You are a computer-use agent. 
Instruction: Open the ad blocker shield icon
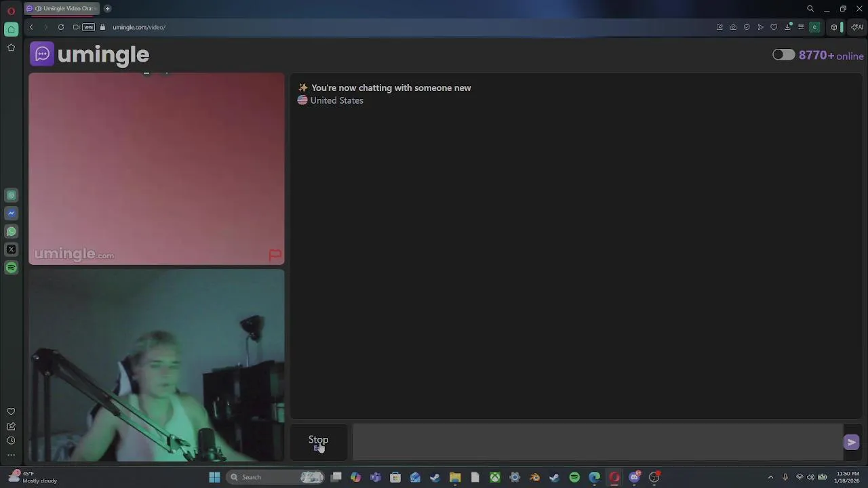(747, 27)
